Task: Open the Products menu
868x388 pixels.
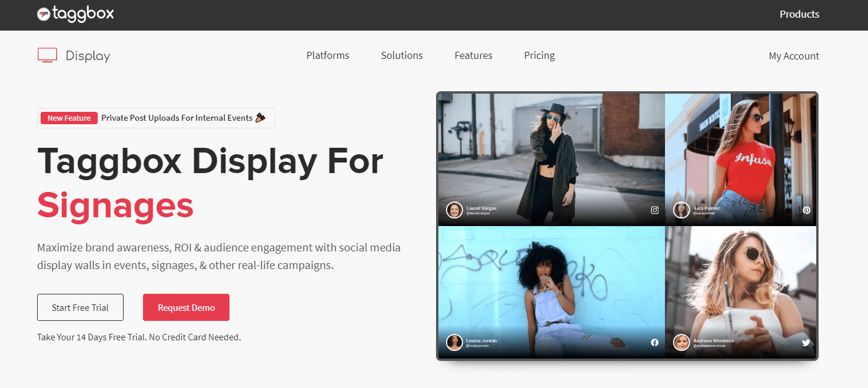Action: click(799, 14)
